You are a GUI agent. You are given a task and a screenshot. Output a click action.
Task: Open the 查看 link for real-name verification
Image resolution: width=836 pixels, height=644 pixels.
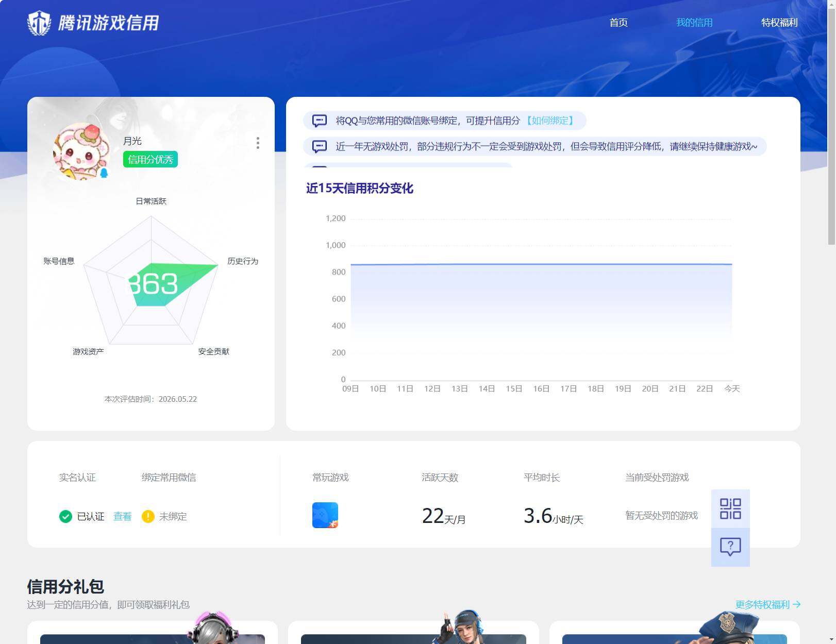(122, 516)
